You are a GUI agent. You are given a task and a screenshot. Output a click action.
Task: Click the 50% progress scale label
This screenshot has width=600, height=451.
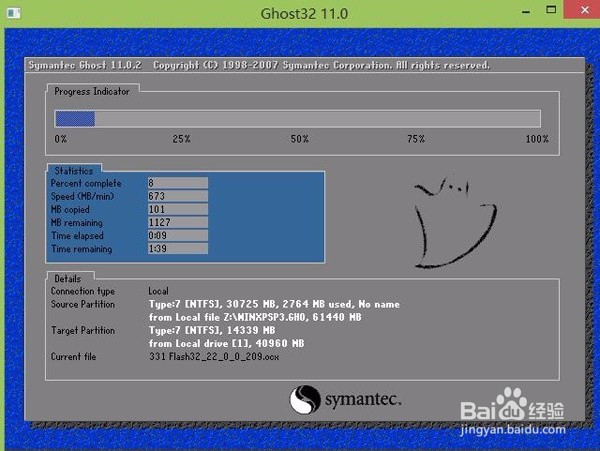click(x=300, y=139)
